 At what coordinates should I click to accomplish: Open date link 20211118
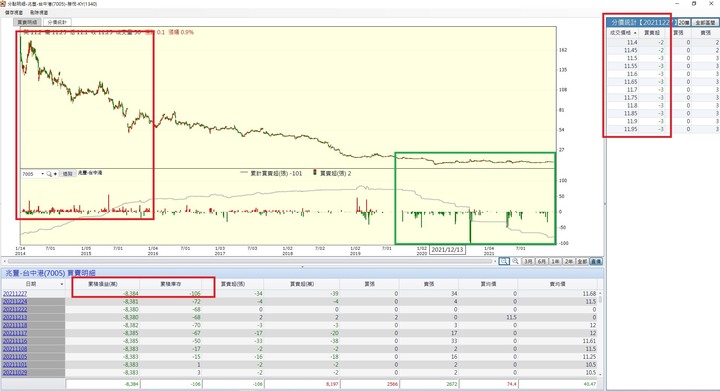(x=15, y=325)
